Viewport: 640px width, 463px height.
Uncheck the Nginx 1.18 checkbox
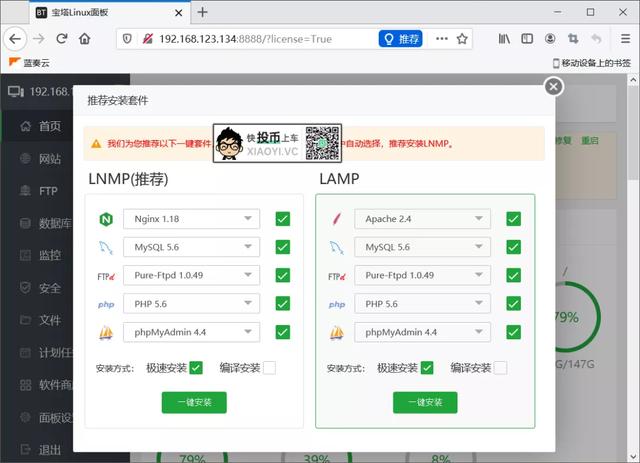pos(283,219)
